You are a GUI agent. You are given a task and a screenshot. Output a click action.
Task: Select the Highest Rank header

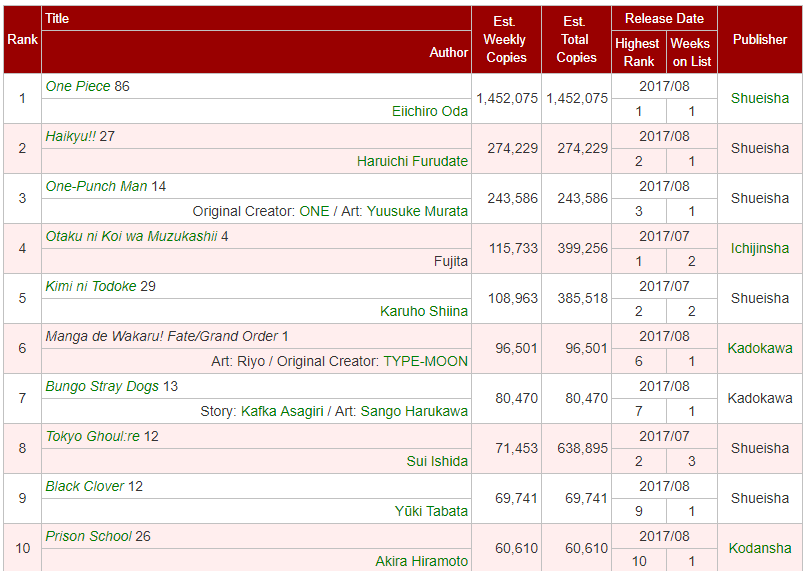tap(638, 53)
